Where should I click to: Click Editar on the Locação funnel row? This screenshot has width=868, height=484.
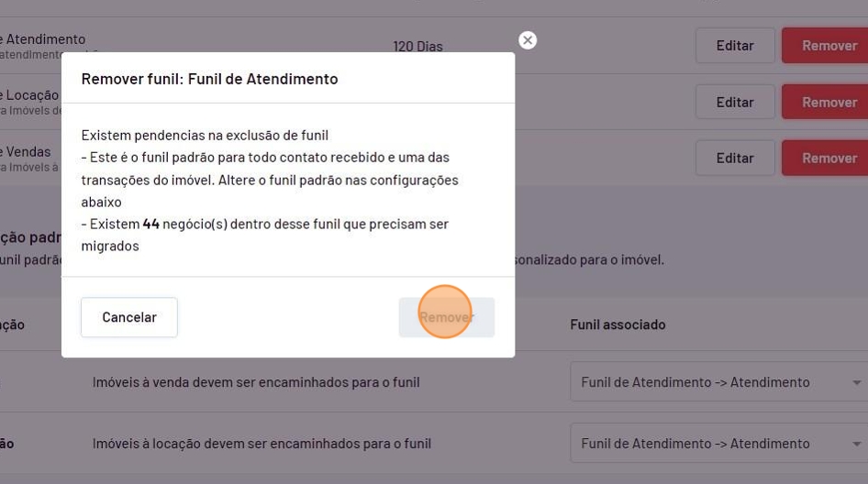734,102
